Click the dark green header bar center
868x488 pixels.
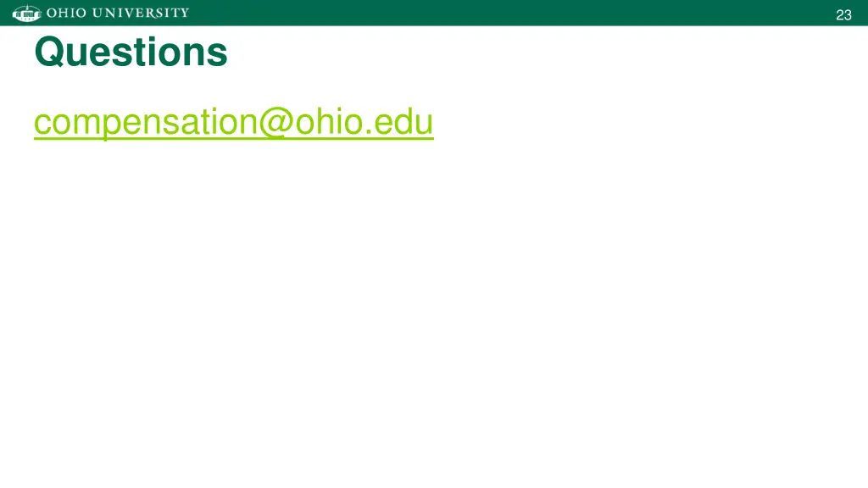[x=434, y=13]
